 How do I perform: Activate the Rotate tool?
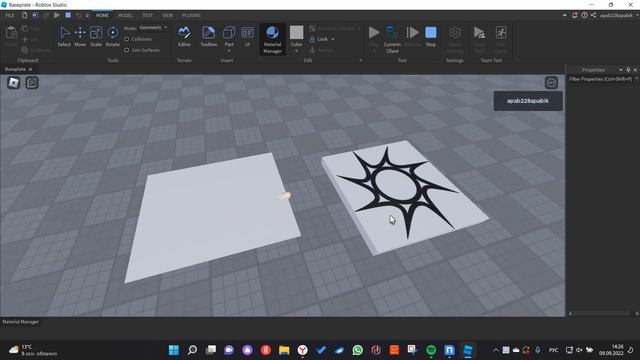pyautogui.click(x=113, y=36)
